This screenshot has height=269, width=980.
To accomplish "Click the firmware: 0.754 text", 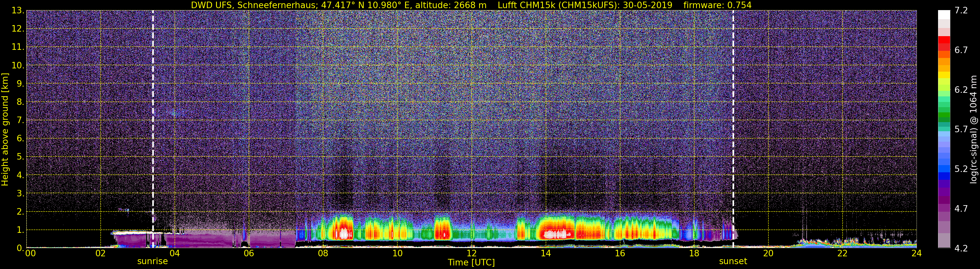I will click(718, 5).
